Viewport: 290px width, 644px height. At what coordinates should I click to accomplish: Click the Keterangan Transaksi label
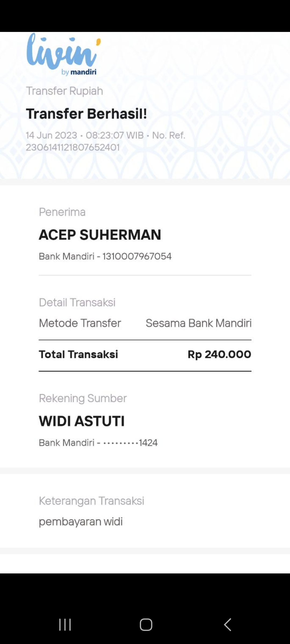(x=92, y=501)
